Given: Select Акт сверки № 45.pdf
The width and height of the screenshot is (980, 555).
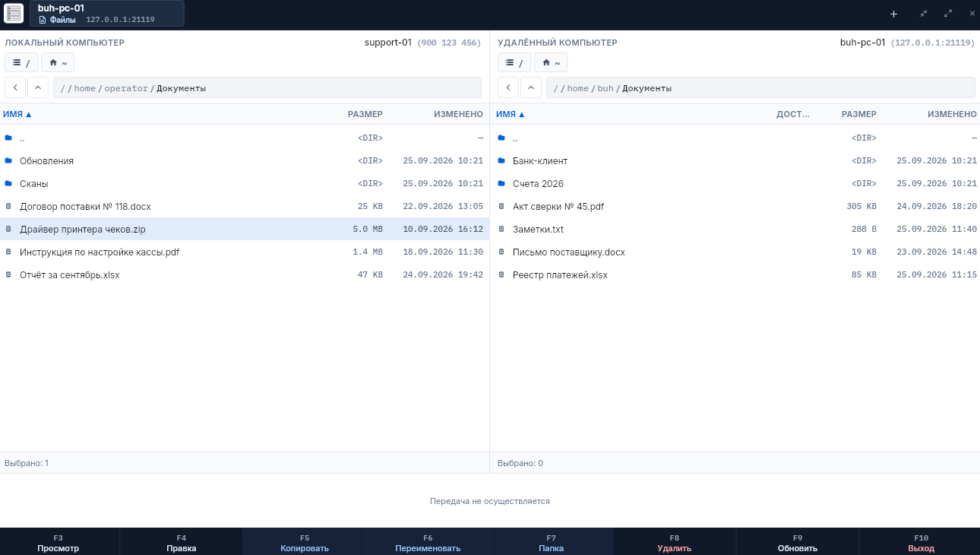Looking at the screenshot, I should tap(735, 206).
